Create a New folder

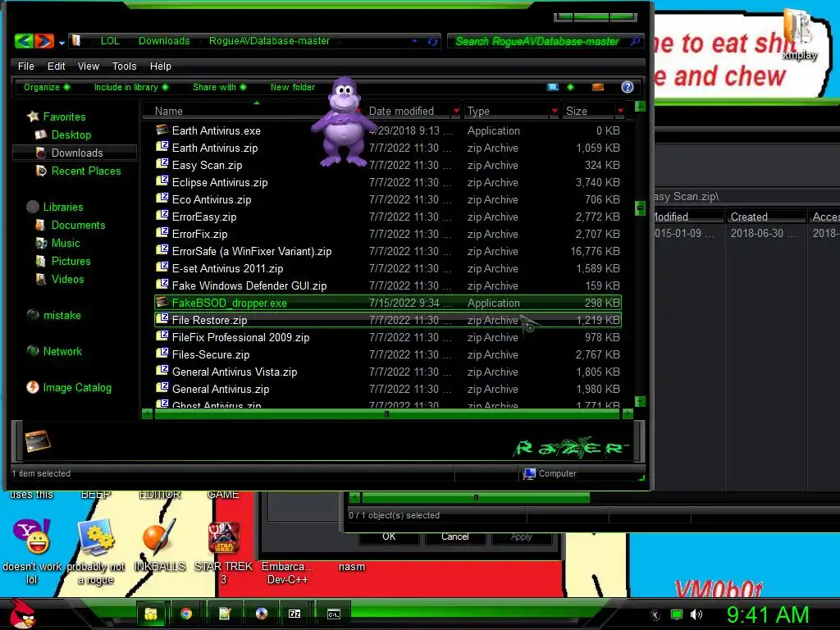pos(293,87)
